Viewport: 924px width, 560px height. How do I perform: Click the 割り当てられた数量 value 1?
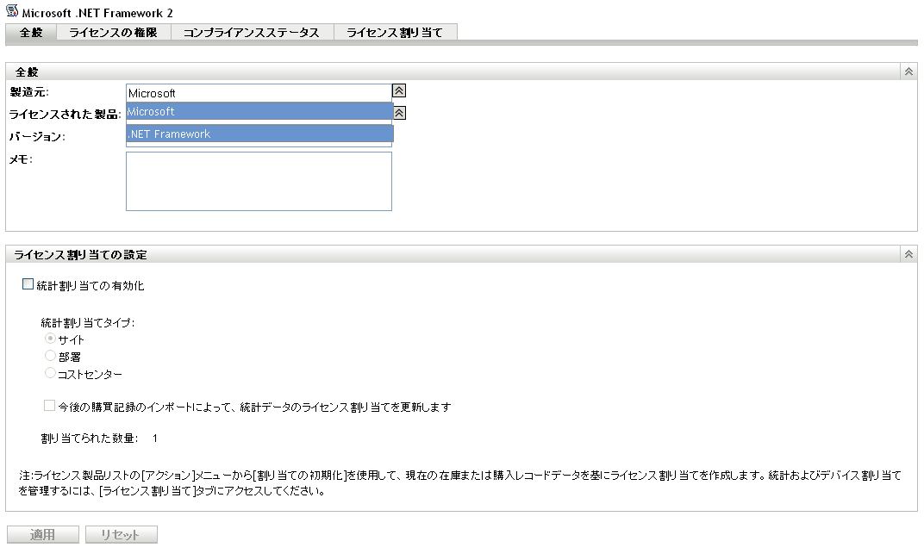click(155, 439)
